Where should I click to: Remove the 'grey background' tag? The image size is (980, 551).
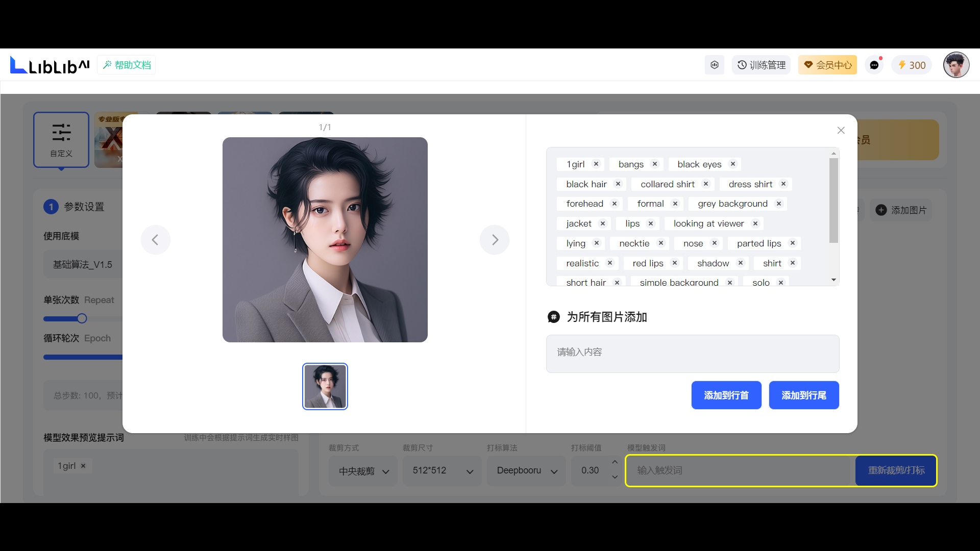[779, 204]
